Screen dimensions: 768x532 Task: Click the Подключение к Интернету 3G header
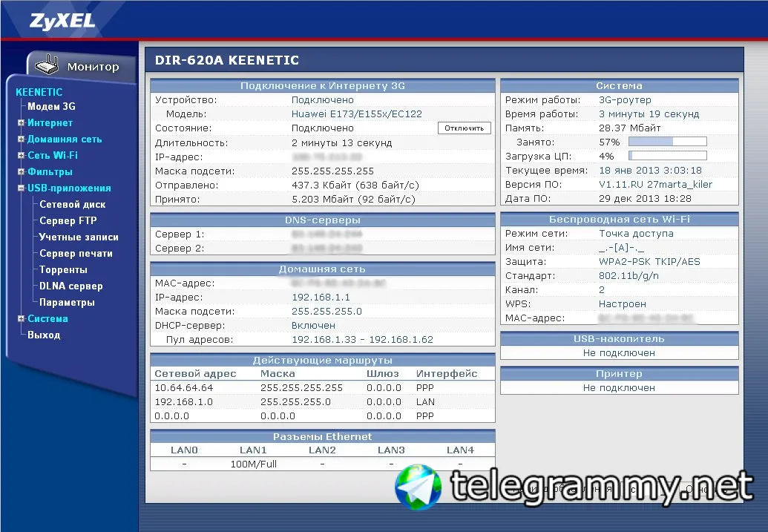[322, 86]
